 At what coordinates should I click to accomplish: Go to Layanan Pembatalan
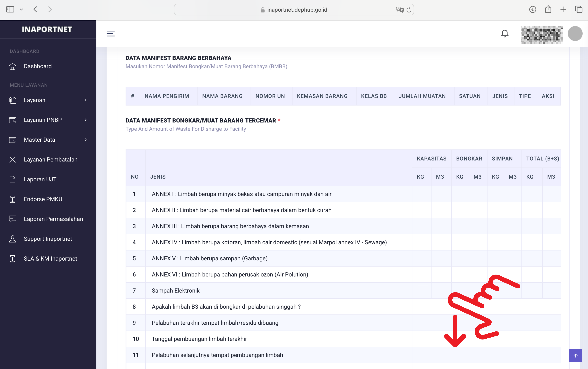(51, 159)
